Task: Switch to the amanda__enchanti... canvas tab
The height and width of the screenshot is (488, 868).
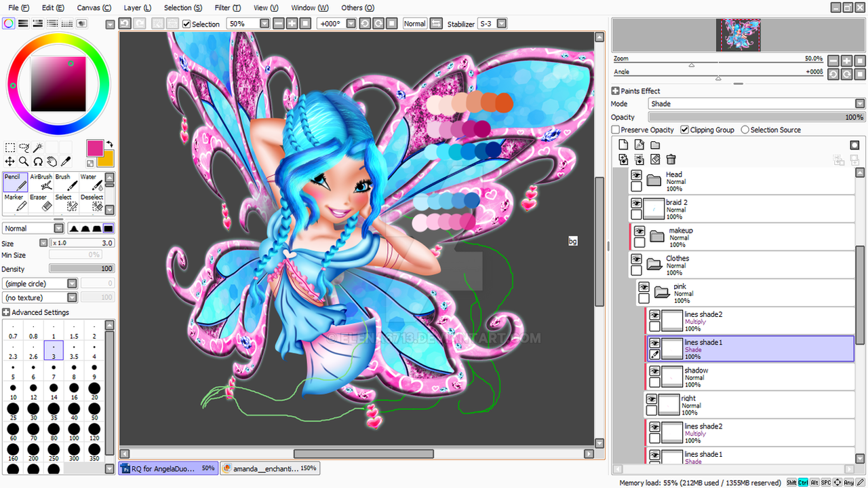Action: (x=269, y=468)
